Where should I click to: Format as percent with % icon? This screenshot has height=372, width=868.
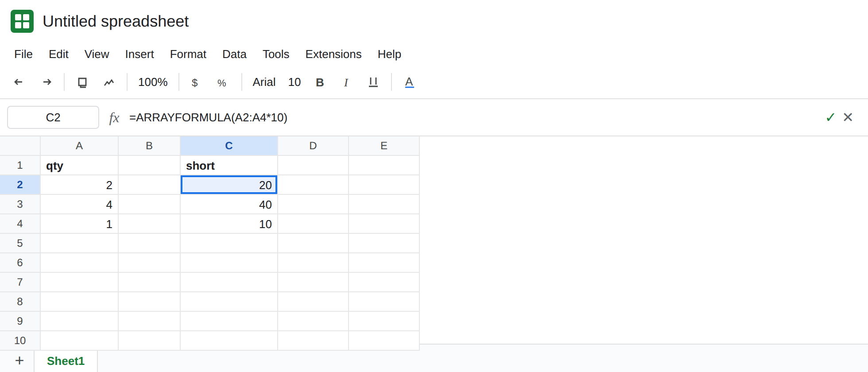(222, 83)
